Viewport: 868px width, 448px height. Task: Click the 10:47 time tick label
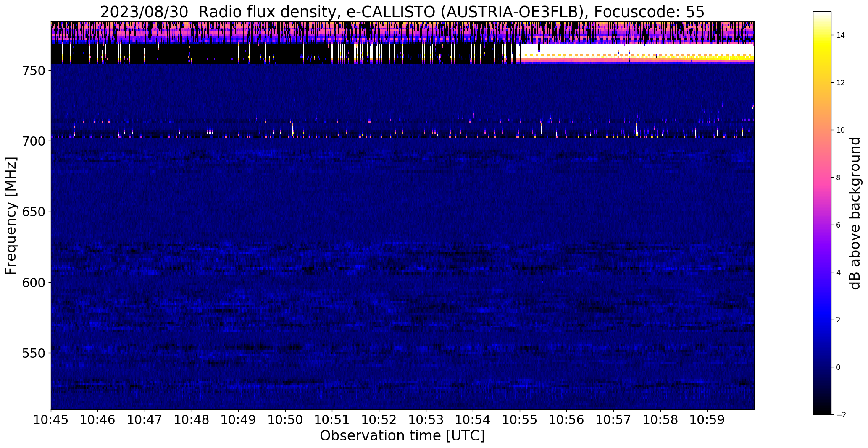point(145,419)
